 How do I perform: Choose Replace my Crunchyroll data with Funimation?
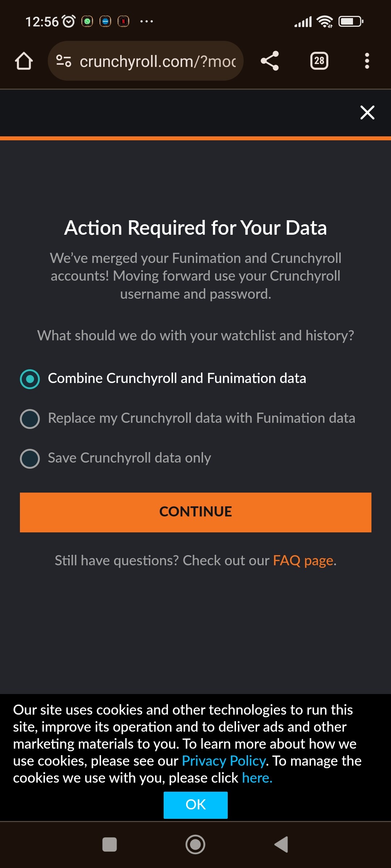tap(30, 419)
